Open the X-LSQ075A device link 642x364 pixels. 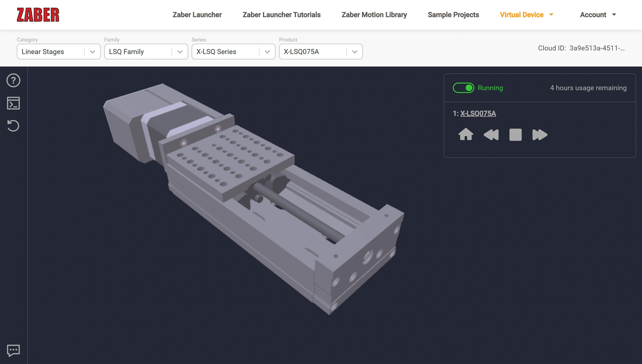tap(478, 113)
